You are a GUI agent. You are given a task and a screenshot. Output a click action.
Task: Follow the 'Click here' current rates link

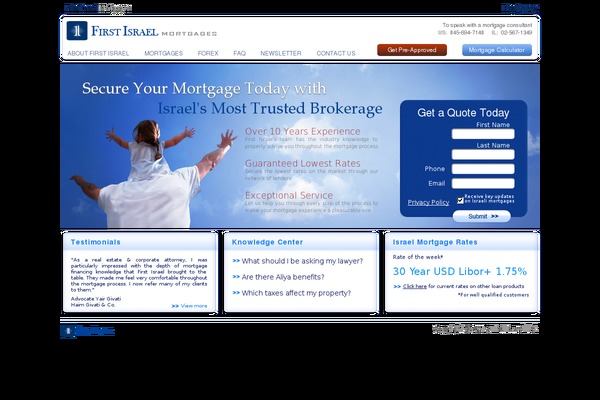coord(414,286)
